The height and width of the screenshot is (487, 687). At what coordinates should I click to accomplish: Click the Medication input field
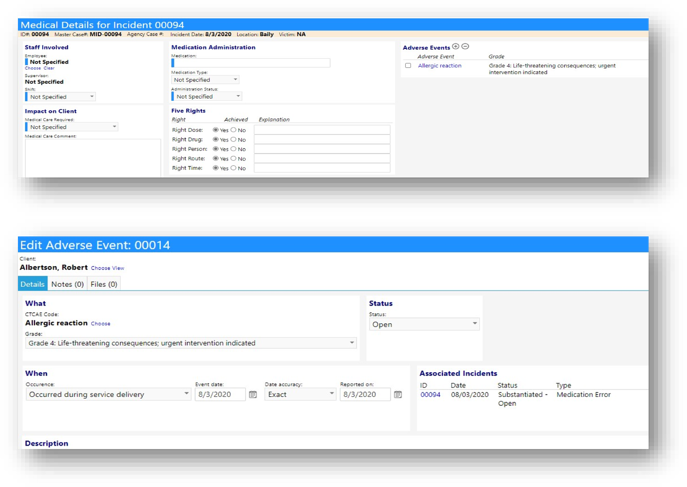point(251,63)
